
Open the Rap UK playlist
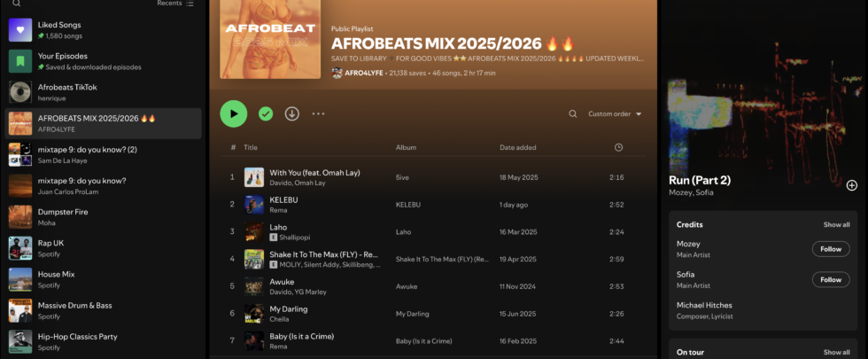pos(103,247)
